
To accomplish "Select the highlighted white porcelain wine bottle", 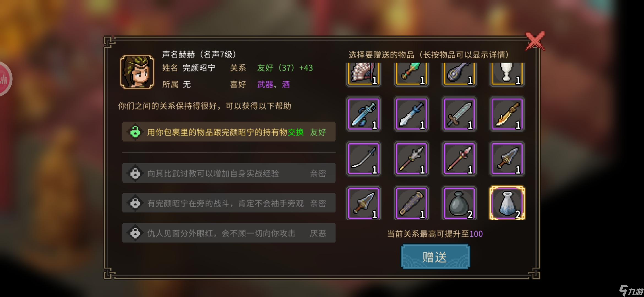I will point(507,203).
